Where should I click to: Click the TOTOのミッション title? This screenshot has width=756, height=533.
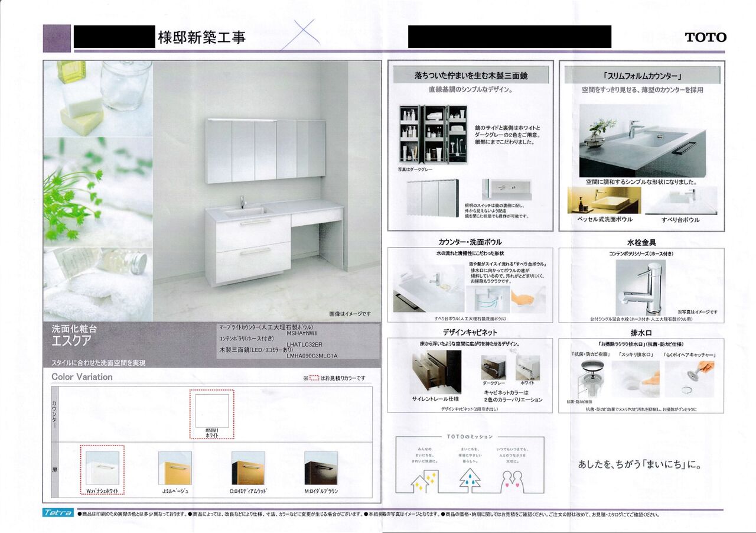470,437
